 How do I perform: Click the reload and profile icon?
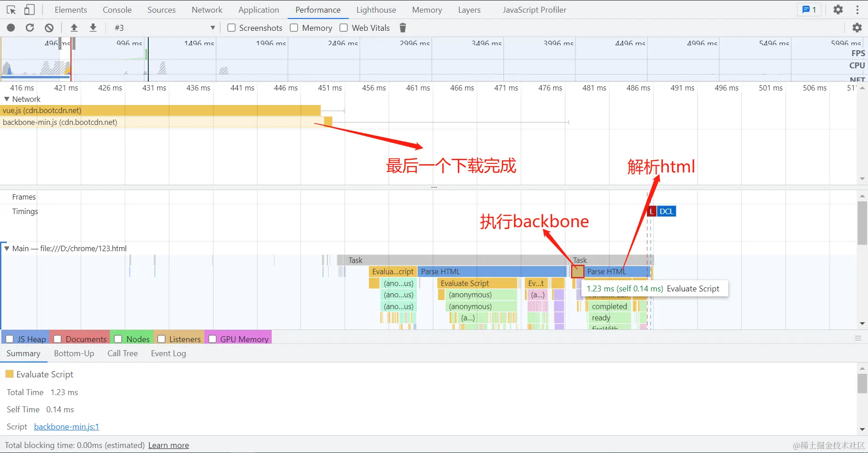point(30,28)
